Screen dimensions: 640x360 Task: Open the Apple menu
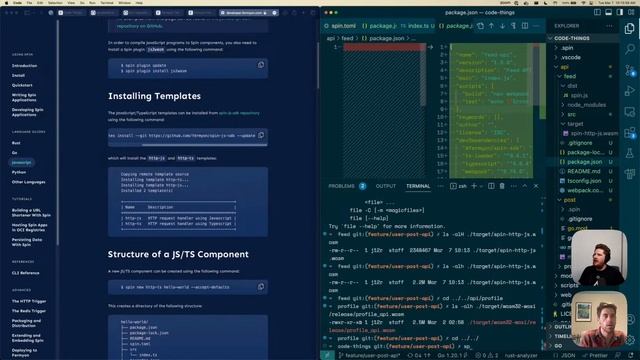[x=6, y=2]
